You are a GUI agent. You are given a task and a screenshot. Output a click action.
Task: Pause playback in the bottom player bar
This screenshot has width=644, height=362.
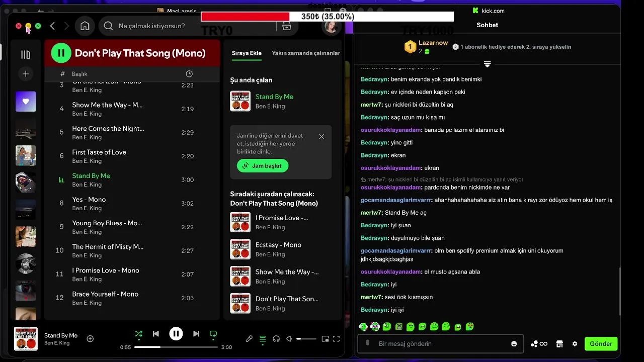click(x=176, y=334)
